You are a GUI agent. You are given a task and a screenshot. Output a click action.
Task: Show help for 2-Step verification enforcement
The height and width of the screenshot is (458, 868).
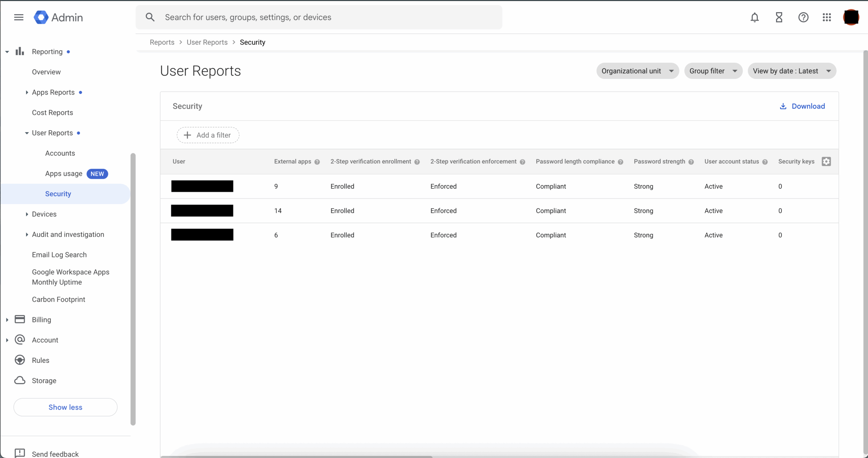click(522, 162)
